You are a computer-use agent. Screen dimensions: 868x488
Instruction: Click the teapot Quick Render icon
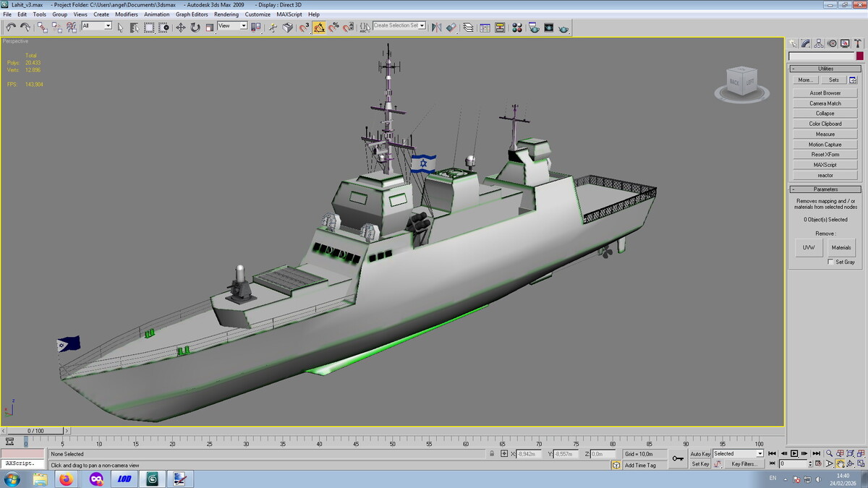click(563, 27)
